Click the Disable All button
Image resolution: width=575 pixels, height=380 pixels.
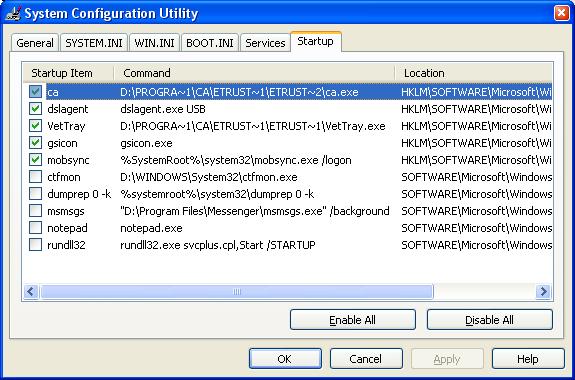[x=490, y=320]
